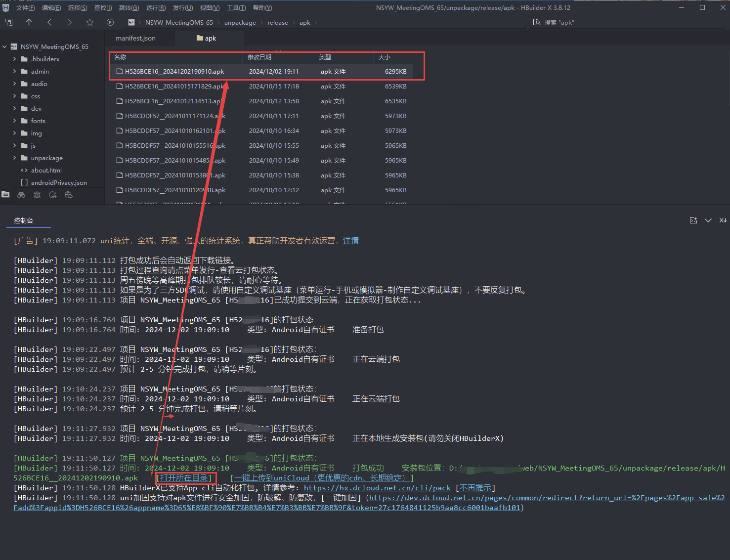This screenshot has height=560, width=730.
Task: Click the console close X icon
Action: 723,220
